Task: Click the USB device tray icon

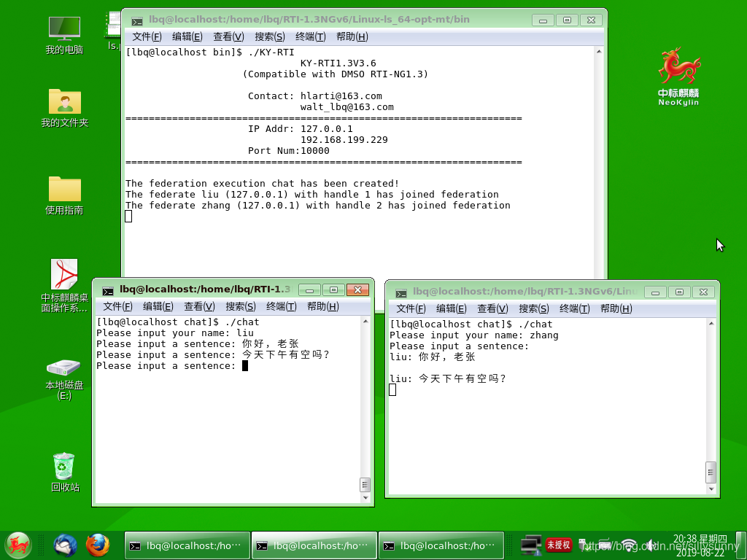Action: (x=583, y=545)
